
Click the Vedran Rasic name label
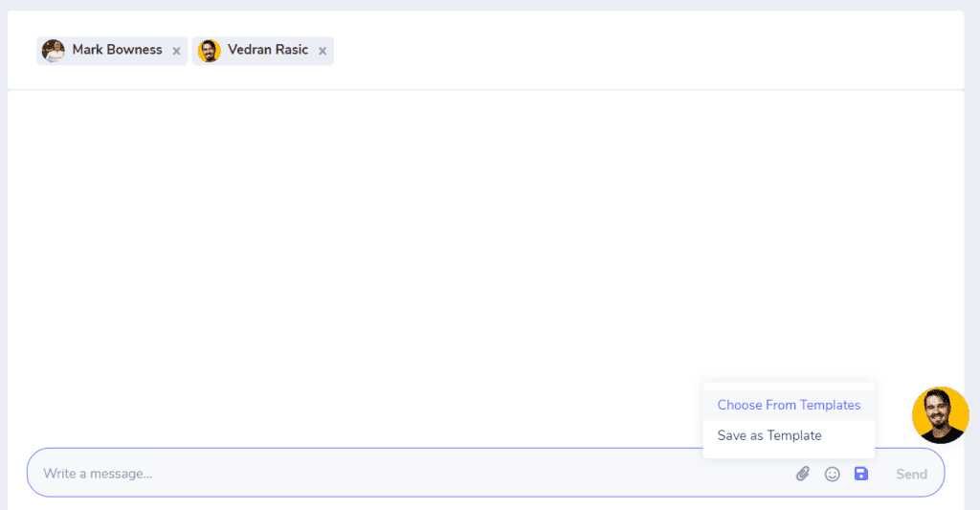pyautogui.click(x=268, y=50)
